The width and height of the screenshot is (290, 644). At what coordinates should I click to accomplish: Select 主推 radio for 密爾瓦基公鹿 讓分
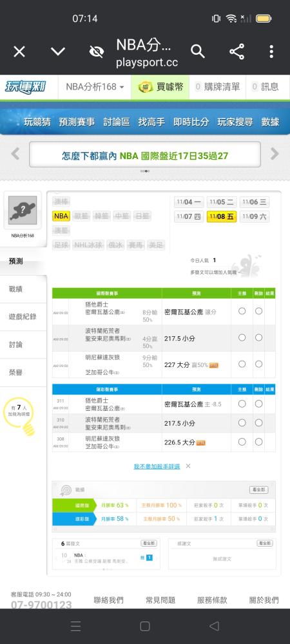point(242,311)
